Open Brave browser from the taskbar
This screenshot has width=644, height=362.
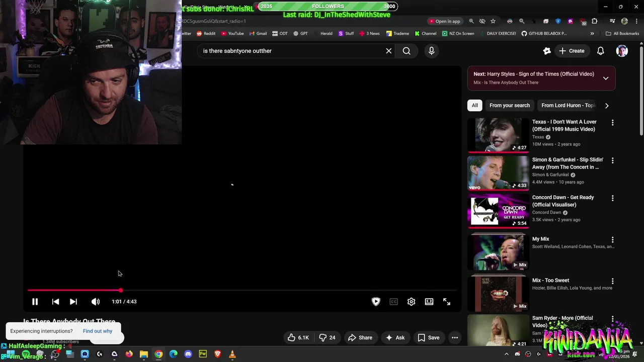click(x=218, y=354)
